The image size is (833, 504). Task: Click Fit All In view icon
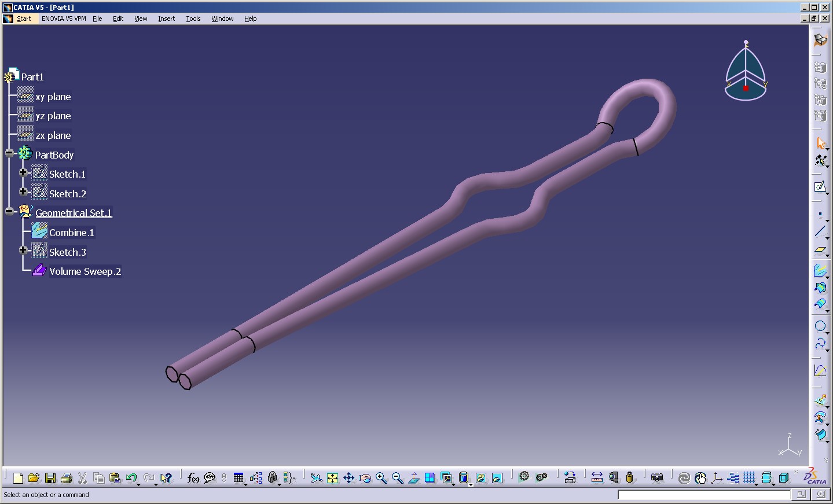[332, 478]
